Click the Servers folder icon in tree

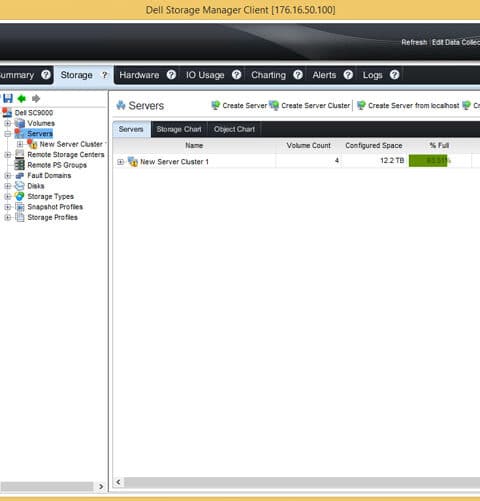tap(20, 133)
